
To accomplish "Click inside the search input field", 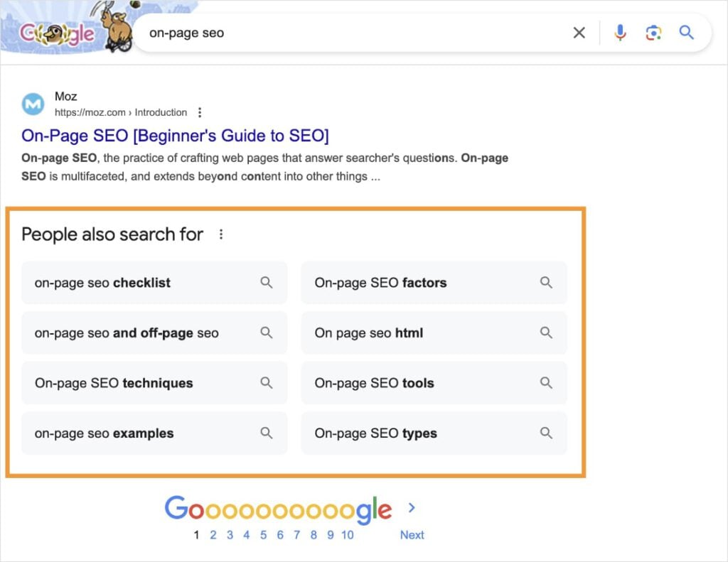I will 320,33.
